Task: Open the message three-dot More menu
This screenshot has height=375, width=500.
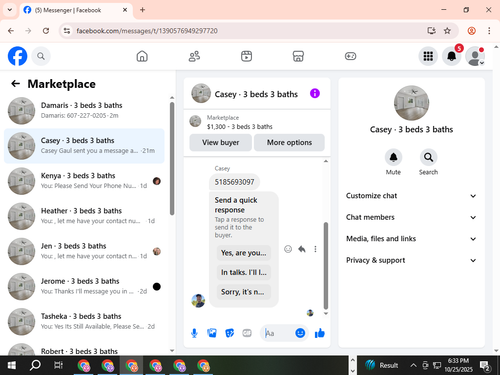Action: (315, 249)
